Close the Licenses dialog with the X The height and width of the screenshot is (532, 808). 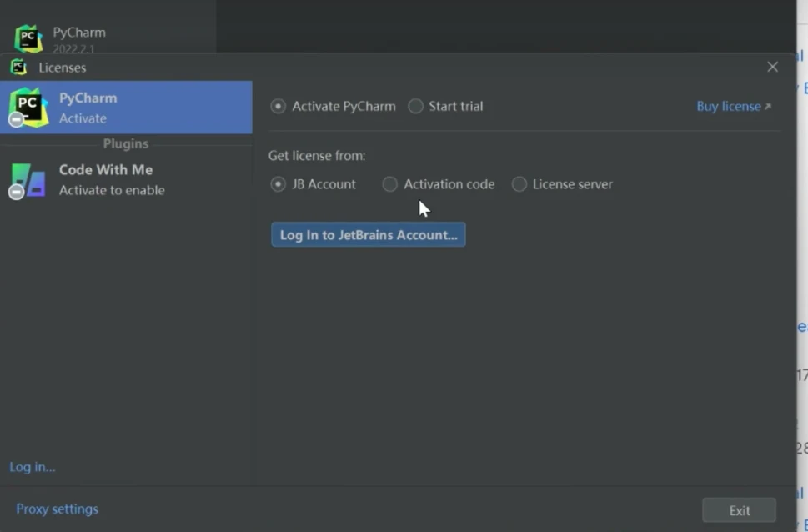pyautogui.click(x=772, y=67)
